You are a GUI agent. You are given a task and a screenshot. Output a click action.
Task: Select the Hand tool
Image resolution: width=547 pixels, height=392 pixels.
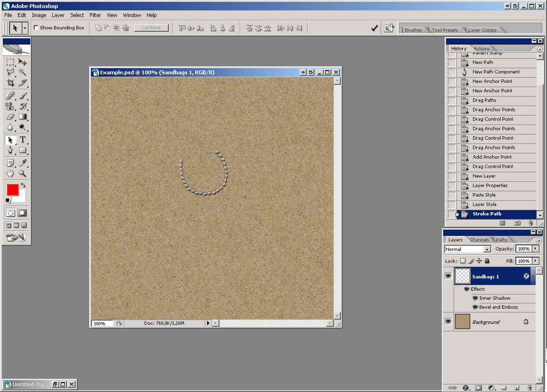point(10,174)
